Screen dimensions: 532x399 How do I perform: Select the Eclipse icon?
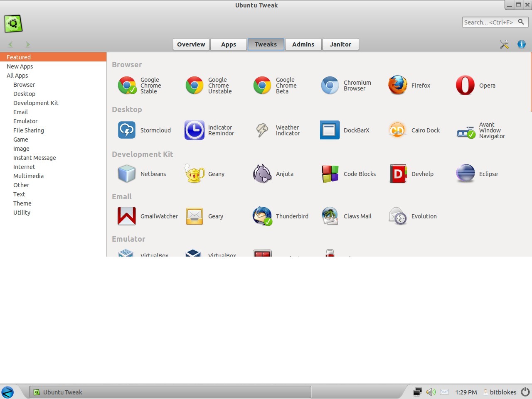coord(465,174)
